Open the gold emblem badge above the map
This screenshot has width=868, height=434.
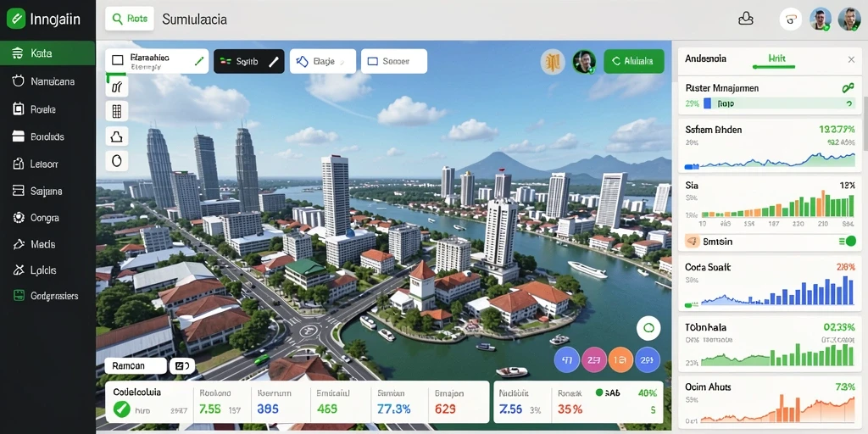click(x=552, y=61)
